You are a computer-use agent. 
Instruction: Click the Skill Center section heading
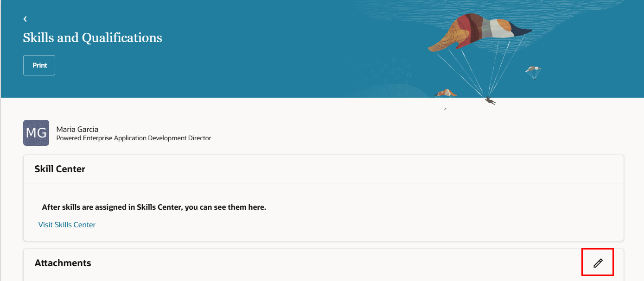[60, 169]
